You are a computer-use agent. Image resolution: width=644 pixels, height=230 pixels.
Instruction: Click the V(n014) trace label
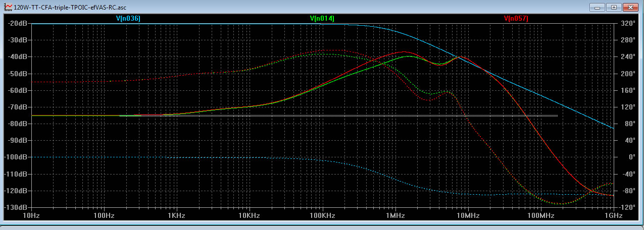coord(322,18)
